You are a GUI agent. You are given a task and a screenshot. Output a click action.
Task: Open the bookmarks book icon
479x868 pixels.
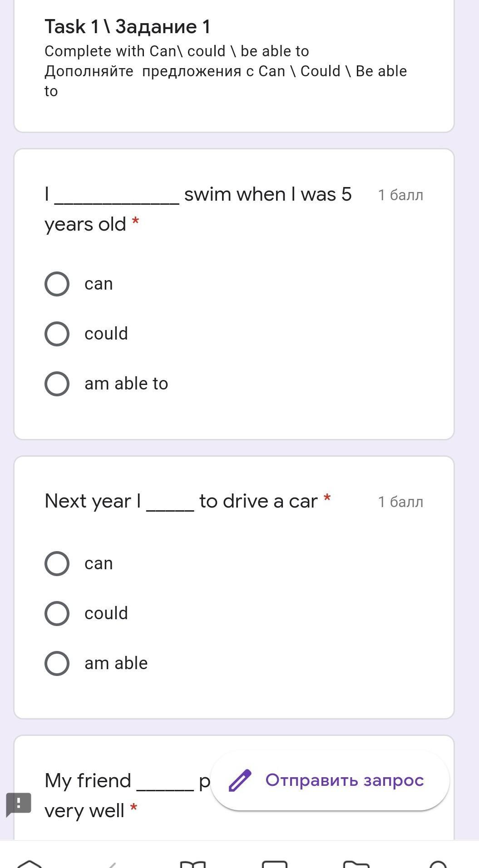pyautogui.click(x=193, y=863)
